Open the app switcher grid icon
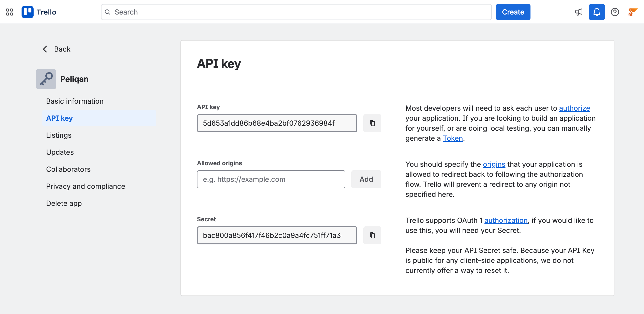 point(10,12)
